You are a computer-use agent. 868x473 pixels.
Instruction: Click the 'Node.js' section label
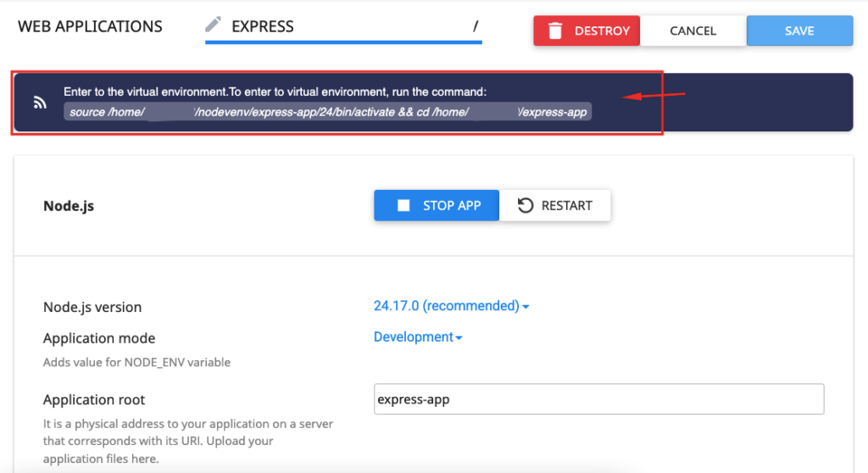coord(69,206)
